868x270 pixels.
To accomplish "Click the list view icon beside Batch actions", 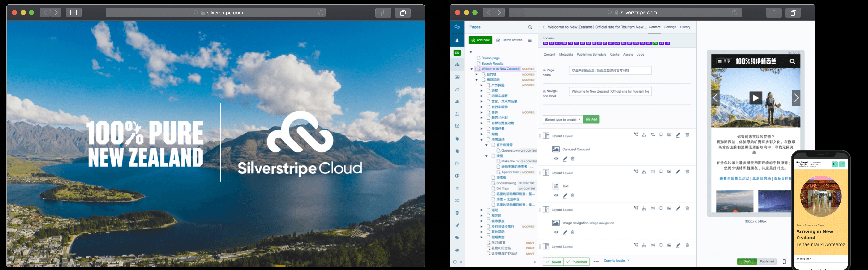I will (x=530, y=40).
